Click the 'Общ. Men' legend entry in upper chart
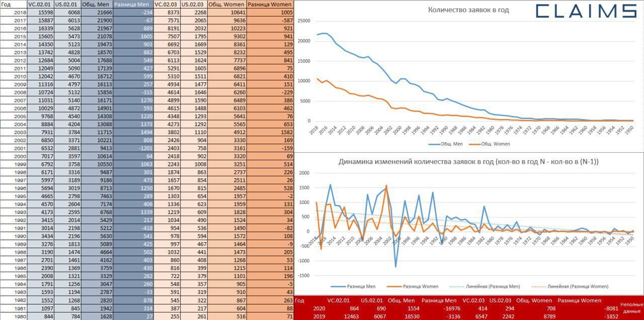 point(446,144)
